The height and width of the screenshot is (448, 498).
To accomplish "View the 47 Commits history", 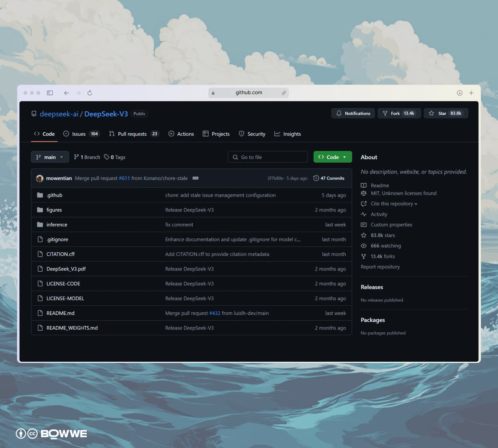I will click(x=329, y=178).
